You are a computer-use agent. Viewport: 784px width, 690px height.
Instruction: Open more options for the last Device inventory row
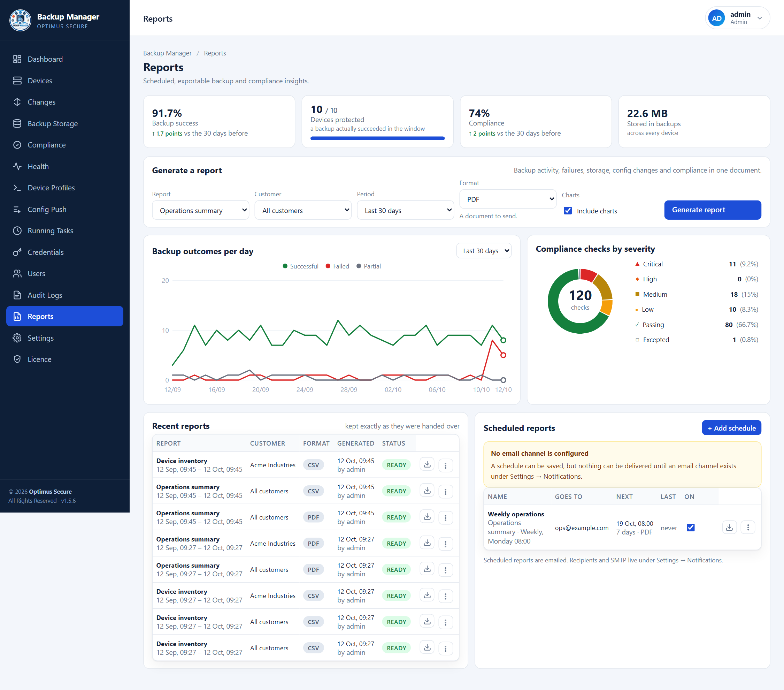pyautogui.click(x=445, y=648)
